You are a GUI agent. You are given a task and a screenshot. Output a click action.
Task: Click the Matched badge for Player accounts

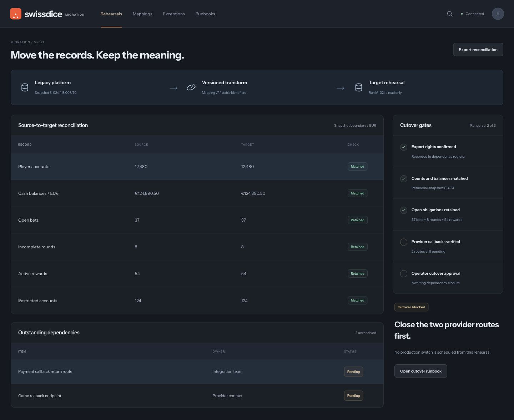(x=357, y=167)
